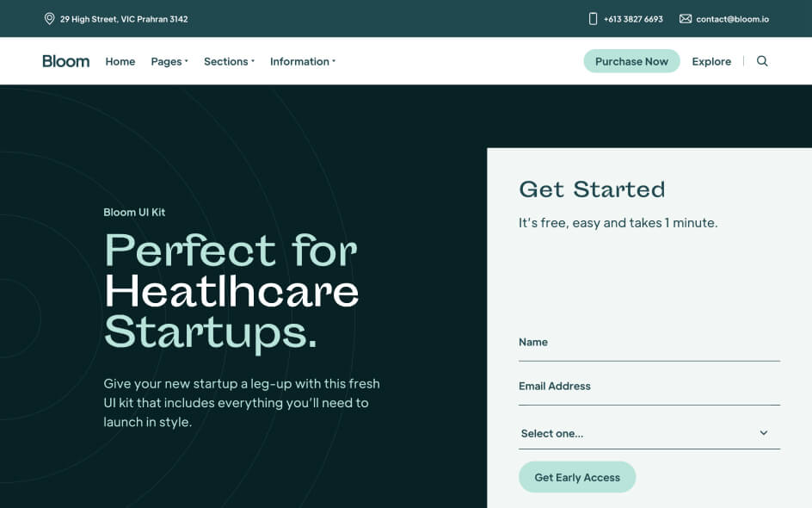Click the 'Perfect for Healthcare Startups' headline
Viewport: 812px width, 508px height.
click(231, 292)
